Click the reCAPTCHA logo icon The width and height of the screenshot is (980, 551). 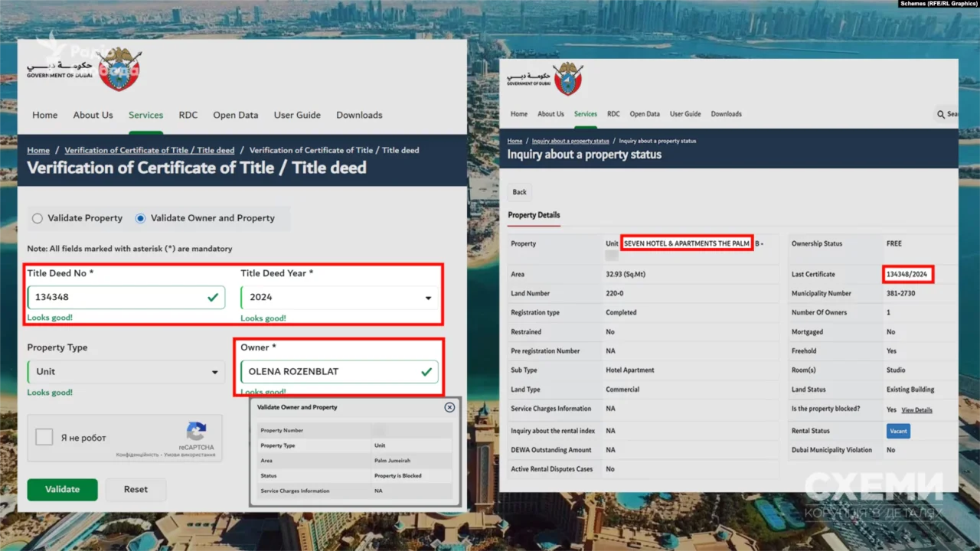197,432
